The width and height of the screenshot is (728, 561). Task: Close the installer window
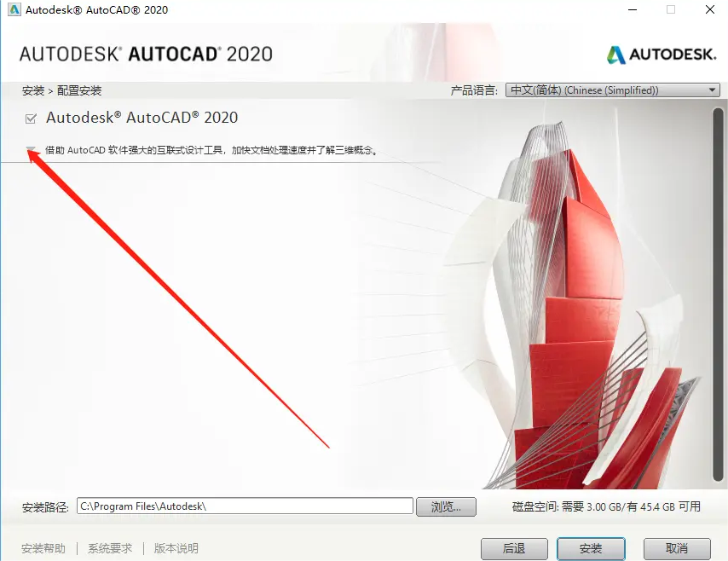click(710, 9)
